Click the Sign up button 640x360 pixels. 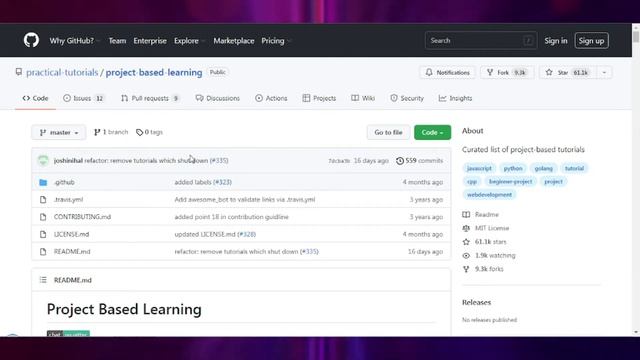[591, 40]
